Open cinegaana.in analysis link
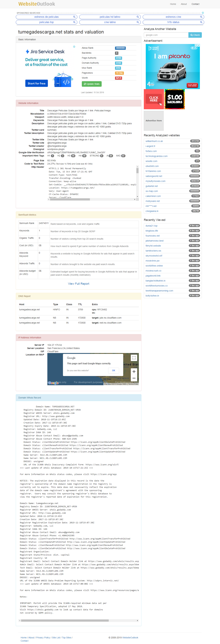Screen dimensions: 220x644 152,211
